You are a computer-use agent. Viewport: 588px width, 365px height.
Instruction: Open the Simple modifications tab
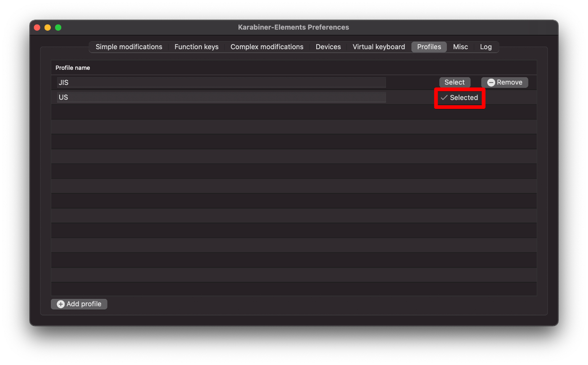coord(129,47)
